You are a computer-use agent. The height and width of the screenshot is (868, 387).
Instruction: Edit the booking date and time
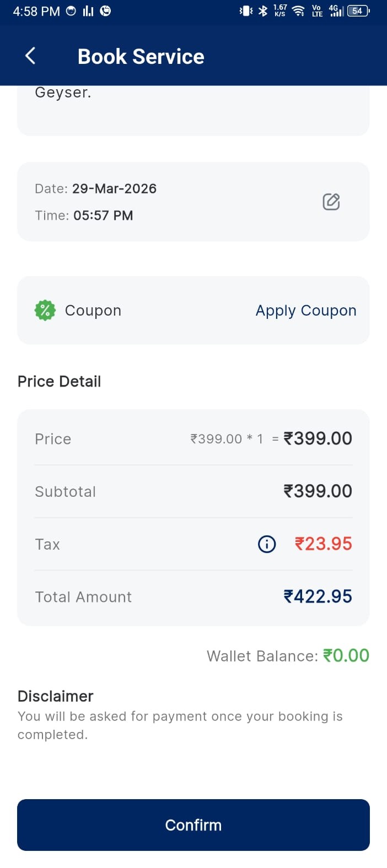click(331, 202)
